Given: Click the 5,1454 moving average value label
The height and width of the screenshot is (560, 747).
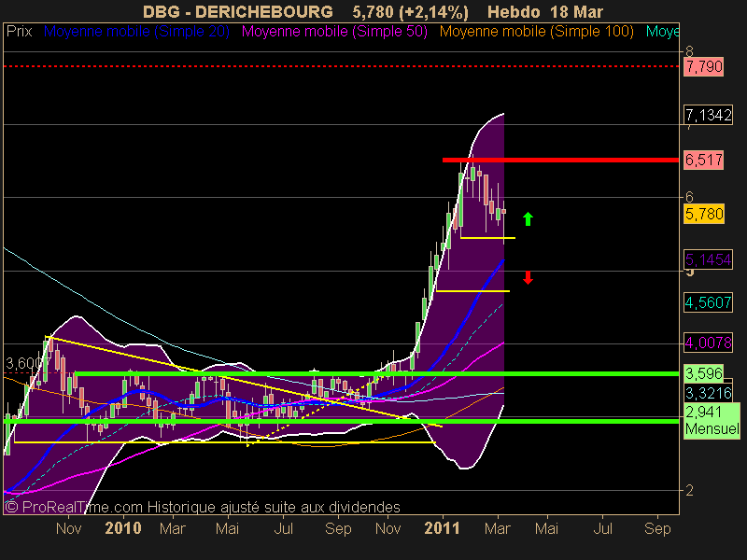Looking at the screenshot, I should point(708,259).
